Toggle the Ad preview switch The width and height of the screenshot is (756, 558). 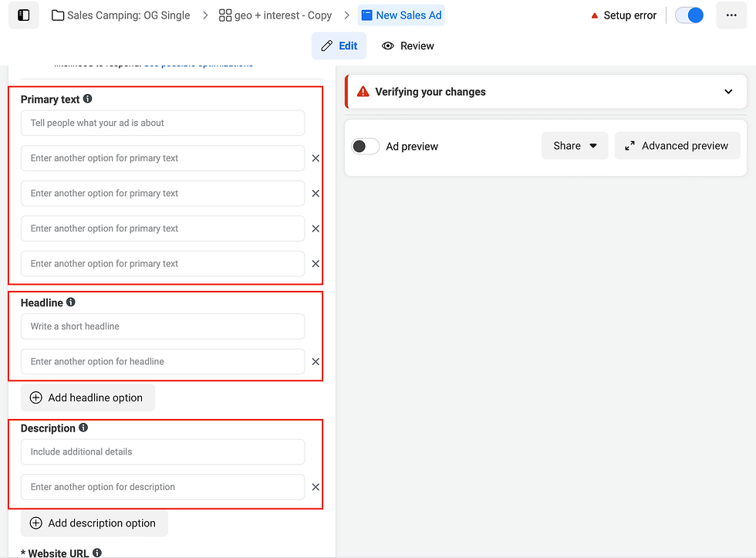[365, 146]
